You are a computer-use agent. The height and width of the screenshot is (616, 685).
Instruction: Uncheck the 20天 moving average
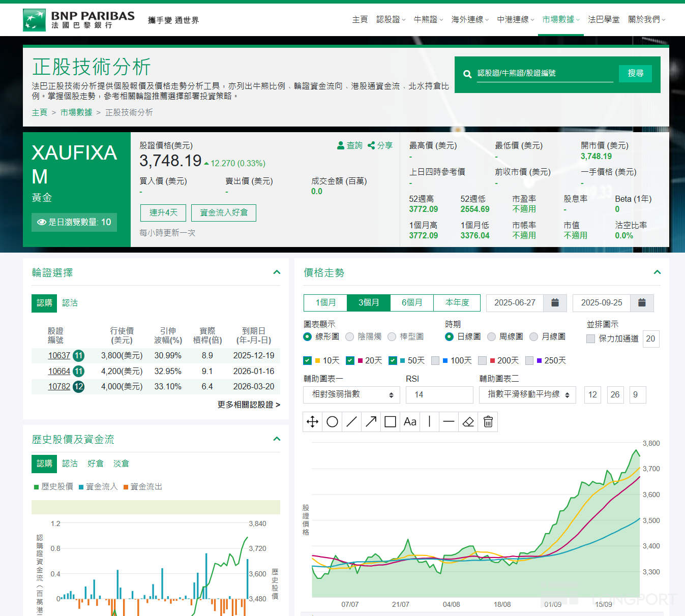pyautogui.click(x=350, y=360)
